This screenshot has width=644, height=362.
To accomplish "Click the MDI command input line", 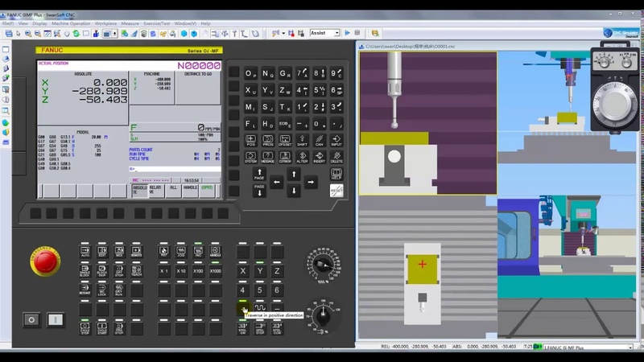I will click(x=175, y=169).
